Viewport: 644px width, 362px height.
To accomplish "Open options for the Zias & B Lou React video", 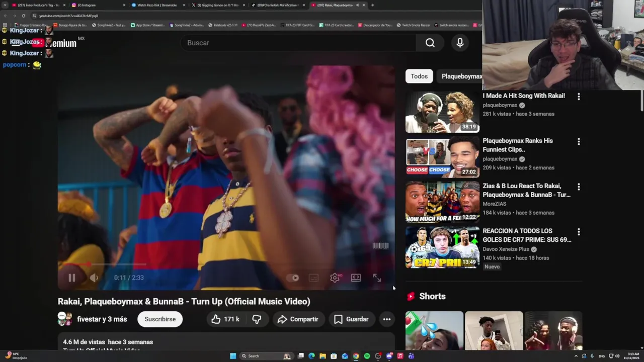I will [x=579, y=187].
